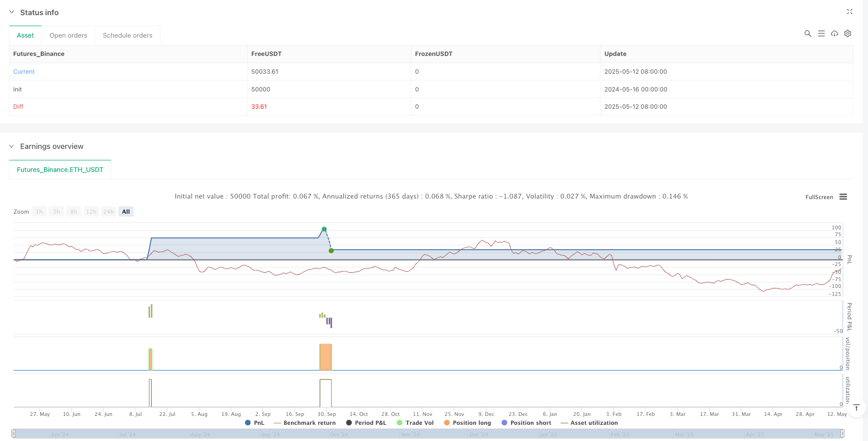Click the cloud download icon
Screen dimensions: 868x441
click(x=835, y=33)
